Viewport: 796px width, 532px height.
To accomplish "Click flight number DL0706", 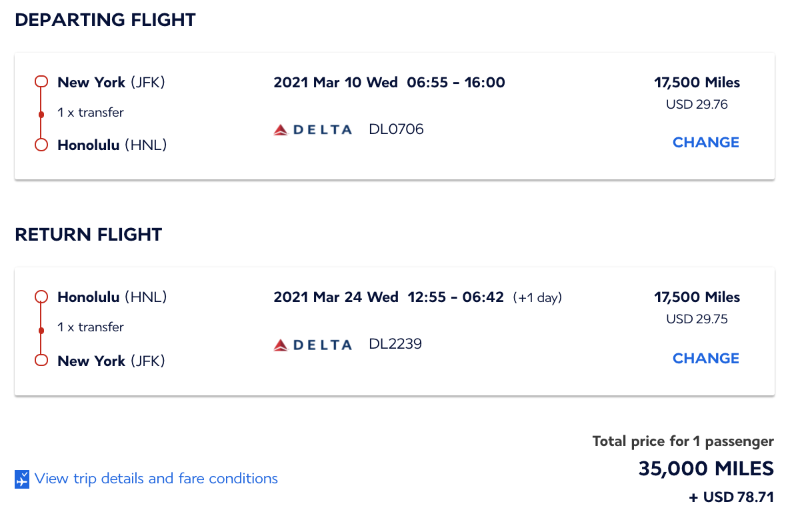I will pyautogui.click(x=396, y=129).
